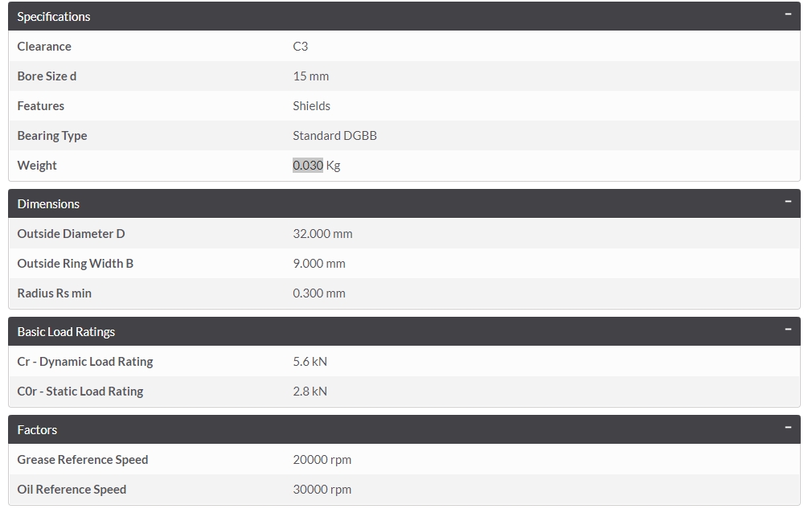
Task: Click the 9.000 mm ring width value
Action: [x=319, y=264]
